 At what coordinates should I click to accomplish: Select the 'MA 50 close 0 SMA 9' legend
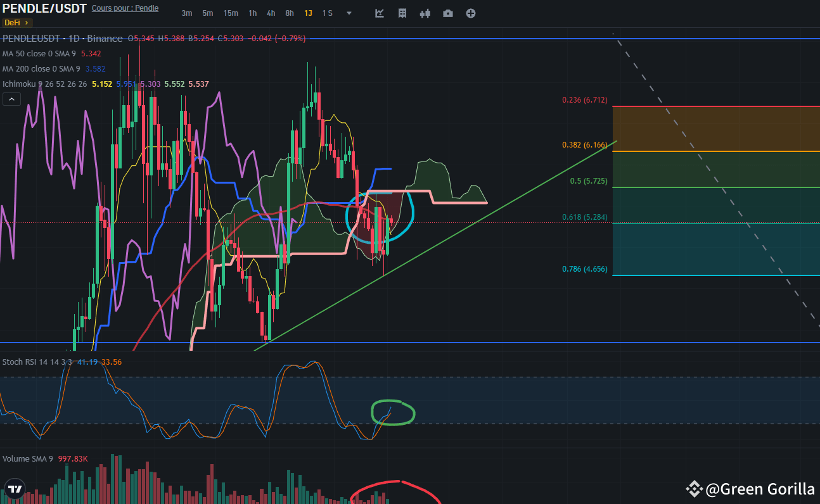click(40, 54)
